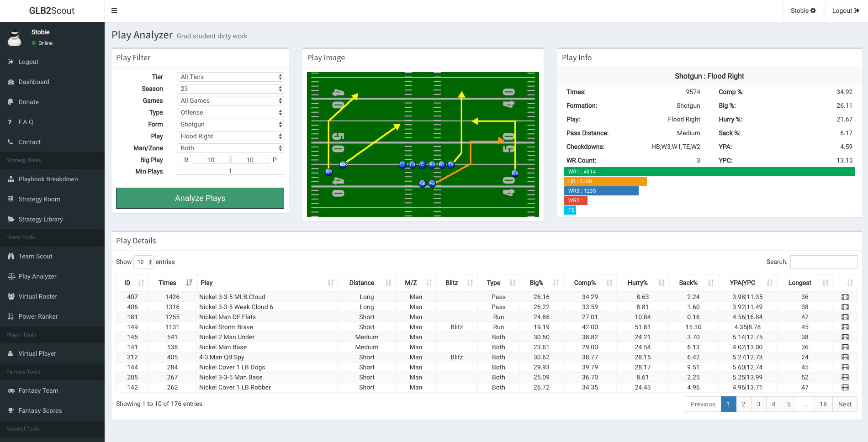Screen dimensions: 868x442
Task: Open the Show entries count dropdown
Action: pyautogui.click(x=144, y=262)
